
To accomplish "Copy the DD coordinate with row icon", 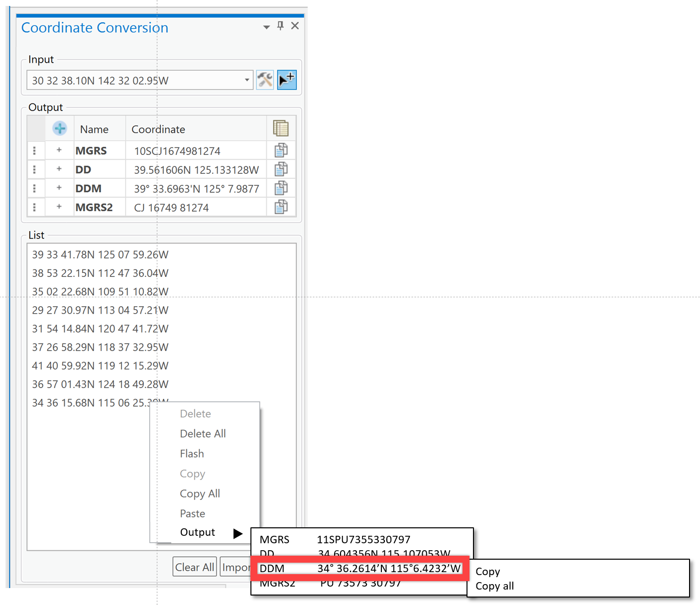I will pos(281,169).
